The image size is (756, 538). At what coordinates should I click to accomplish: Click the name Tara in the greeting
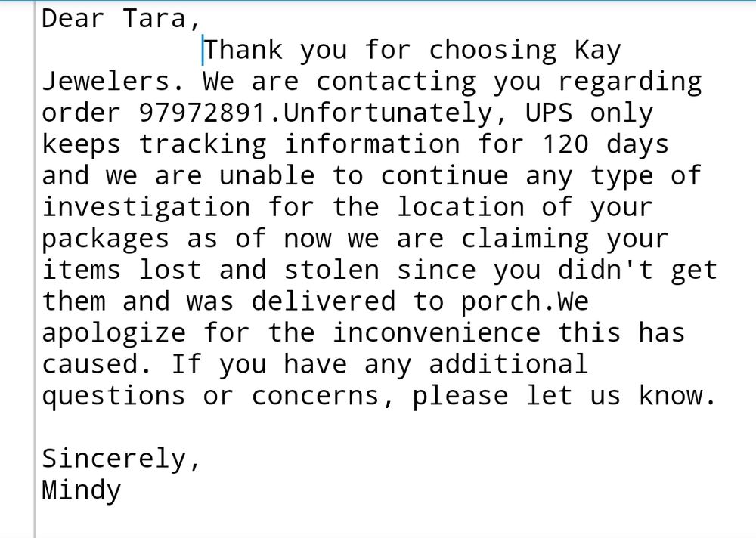[x=154, y=19]
